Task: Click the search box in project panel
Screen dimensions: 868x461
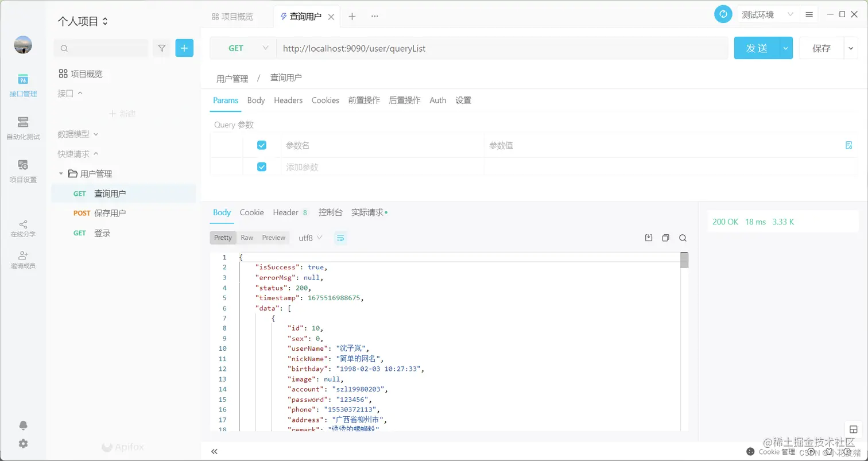Action: coord(101,48)
